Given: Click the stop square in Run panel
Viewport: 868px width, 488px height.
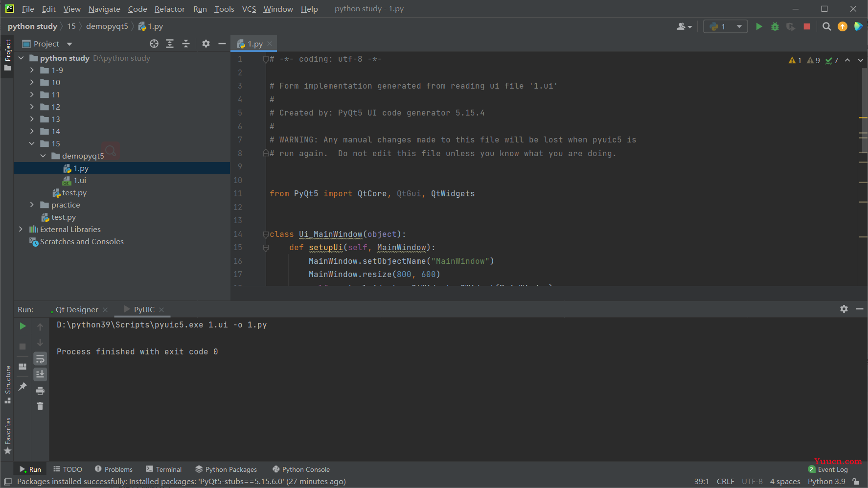Looking at the screenshot, I should (x=23, y=346).
